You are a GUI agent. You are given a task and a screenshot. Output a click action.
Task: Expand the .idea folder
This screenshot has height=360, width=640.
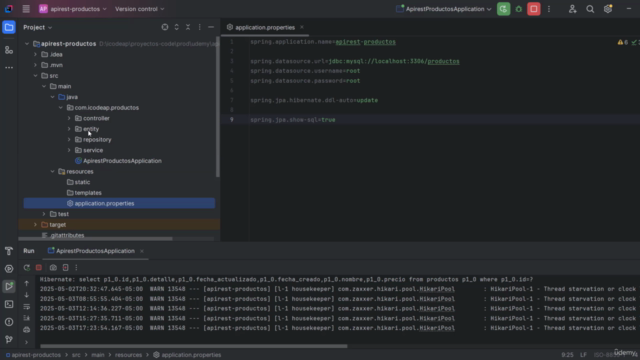click(35, 54)
